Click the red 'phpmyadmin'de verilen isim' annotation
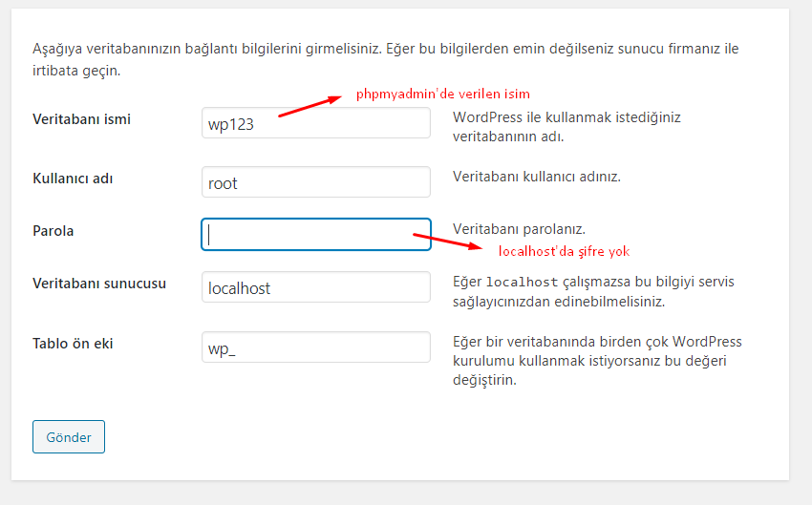 [442, 94]
